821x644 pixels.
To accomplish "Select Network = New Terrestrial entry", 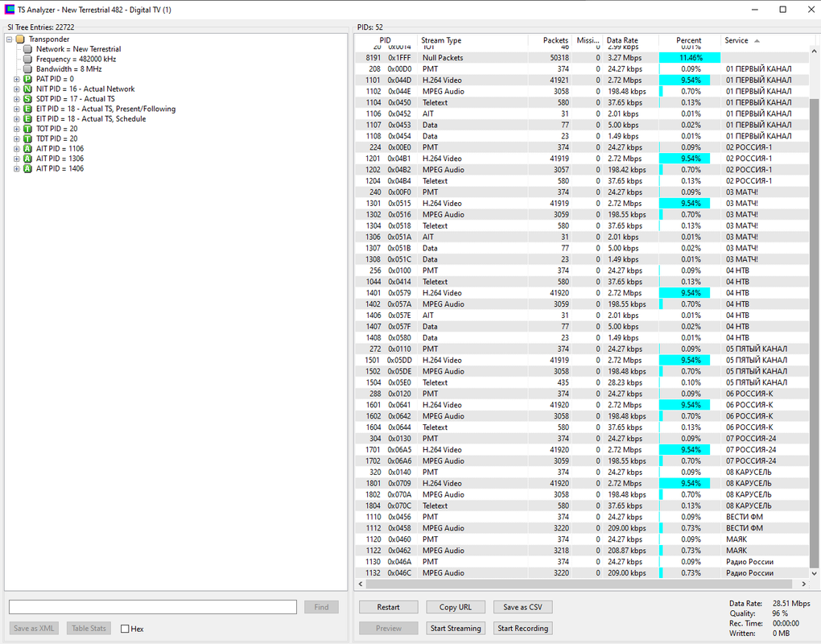I will tap(79, 49).
